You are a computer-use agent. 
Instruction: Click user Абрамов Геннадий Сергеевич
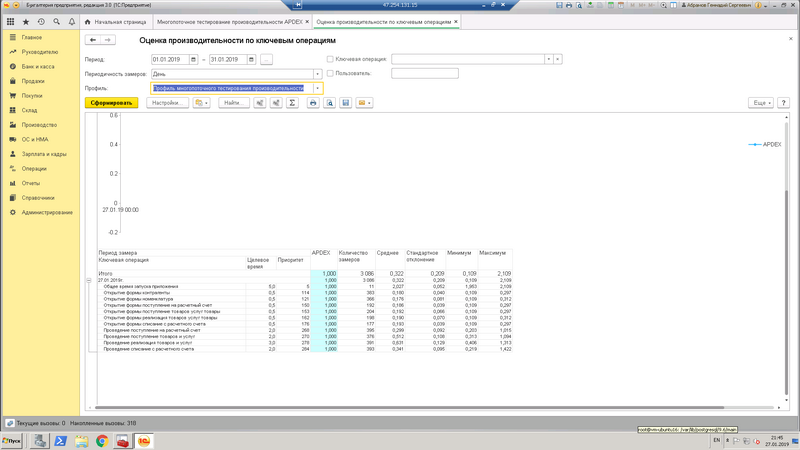(716, 5)
